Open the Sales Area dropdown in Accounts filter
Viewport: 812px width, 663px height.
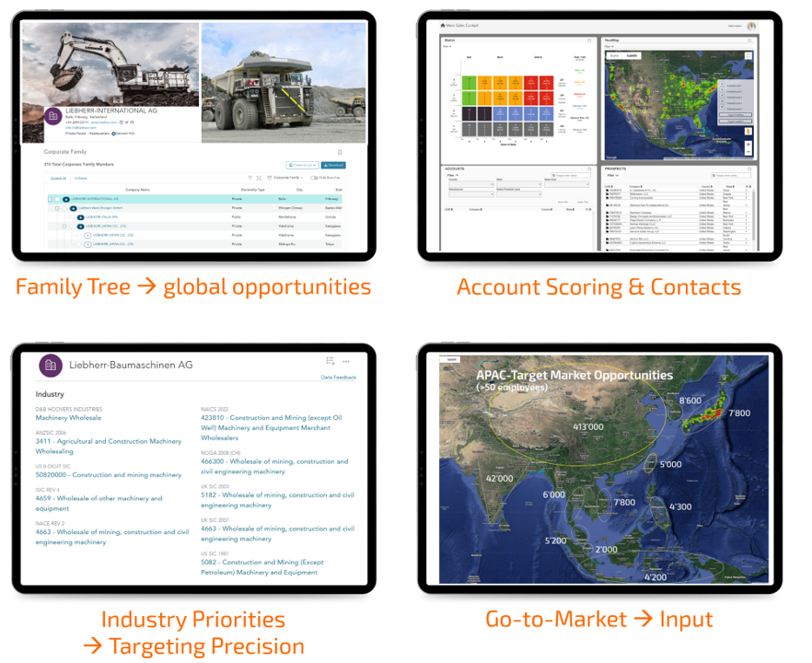(566, 184)
